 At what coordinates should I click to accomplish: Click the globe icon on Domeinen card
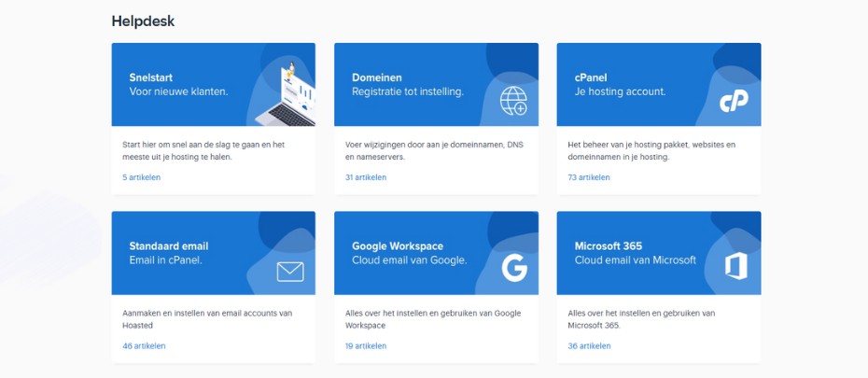513,100
